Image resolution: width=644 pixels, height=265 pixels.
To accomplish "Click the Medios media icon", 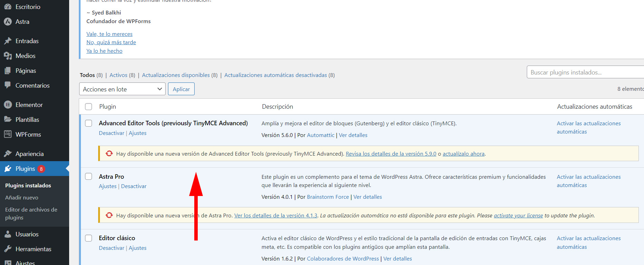I will coord(8,56).
